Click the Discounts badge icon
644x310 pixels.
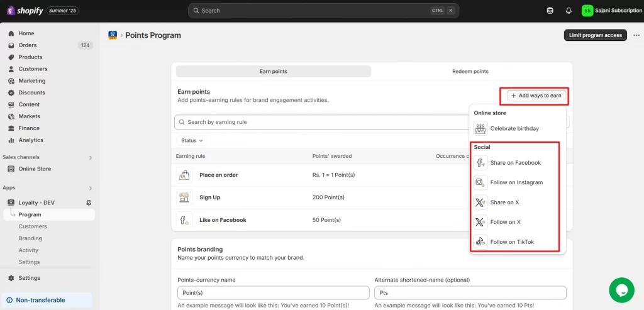(x=11, y=93)
